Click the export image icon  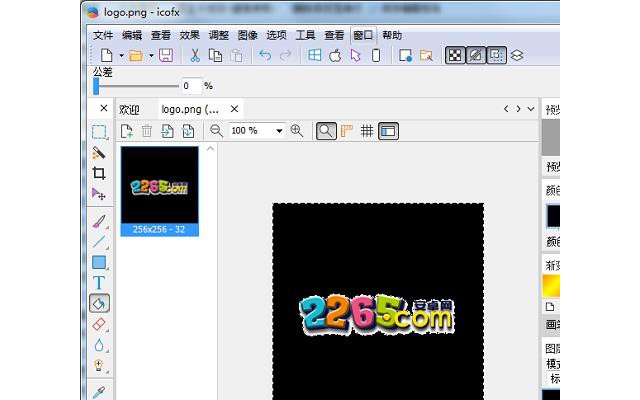point(188,131)
